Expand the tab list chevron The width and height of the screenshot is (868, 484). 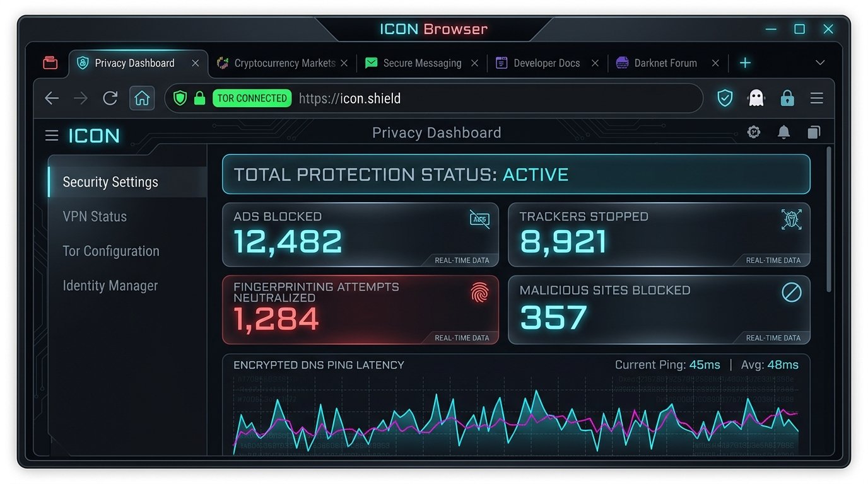point(820,63)
